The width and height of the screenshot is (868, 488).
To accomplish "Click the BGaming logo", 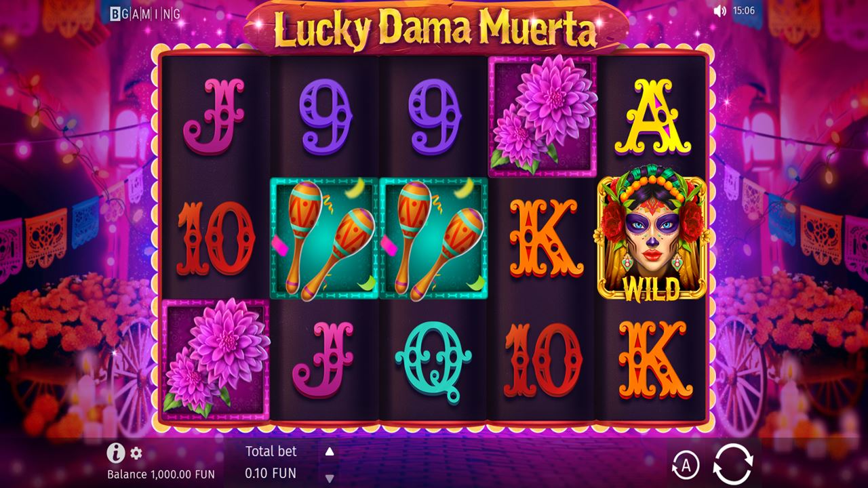I will coord(146,13).
